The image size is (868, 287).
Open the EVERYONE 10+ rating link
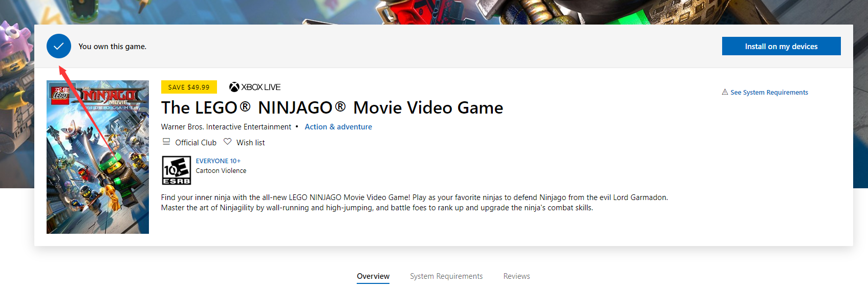[x=218, y=161]
